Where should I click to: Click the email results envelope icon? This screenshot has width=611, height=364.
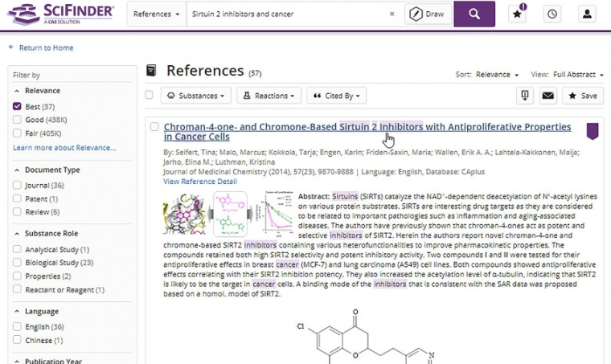[x=547, y=96]
